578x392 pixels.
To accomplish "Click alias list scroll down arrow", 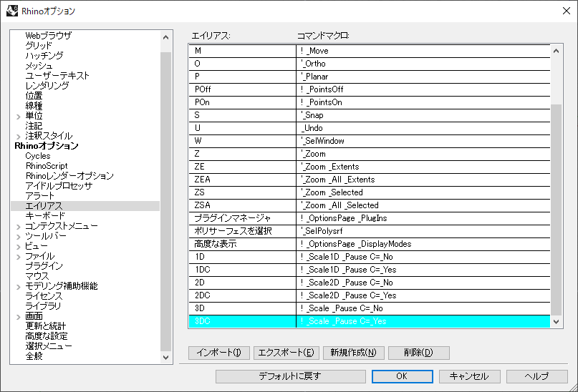I will click(557, 322).
